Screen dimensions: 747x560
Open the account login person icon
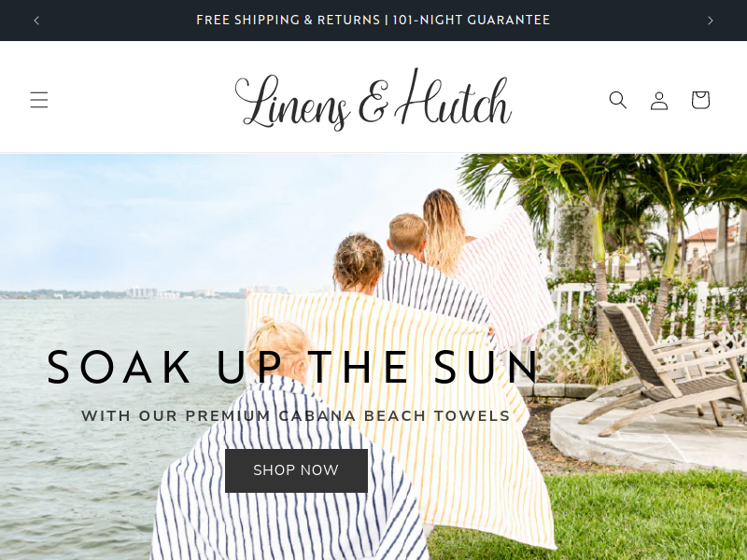(659, 101)
